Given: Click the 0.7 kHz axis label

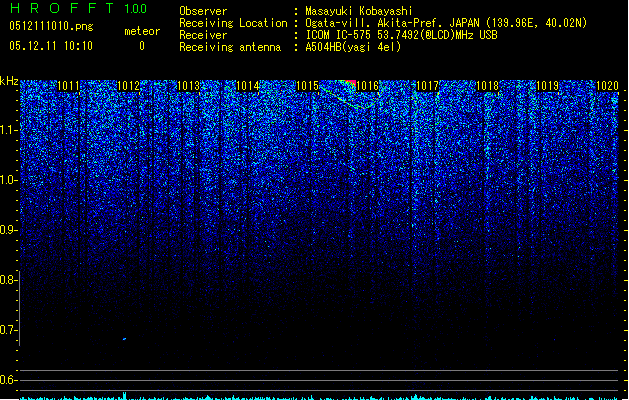Looking at the screenshot, I should 8,330.
